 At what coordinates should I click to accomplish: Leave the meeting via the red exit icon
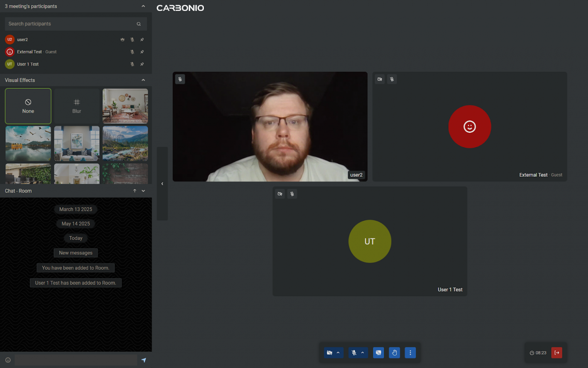[557, 353]
